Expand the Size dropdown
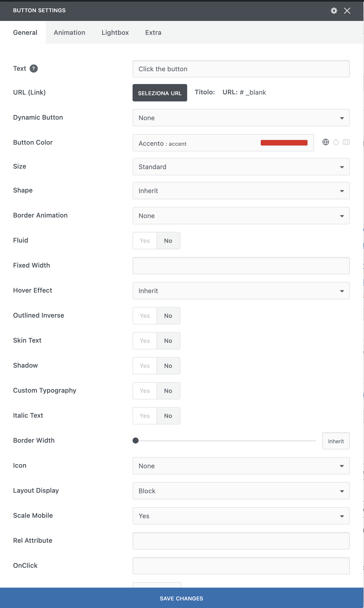The width and height of the screenshot is (364, 608). coord(241,167)
